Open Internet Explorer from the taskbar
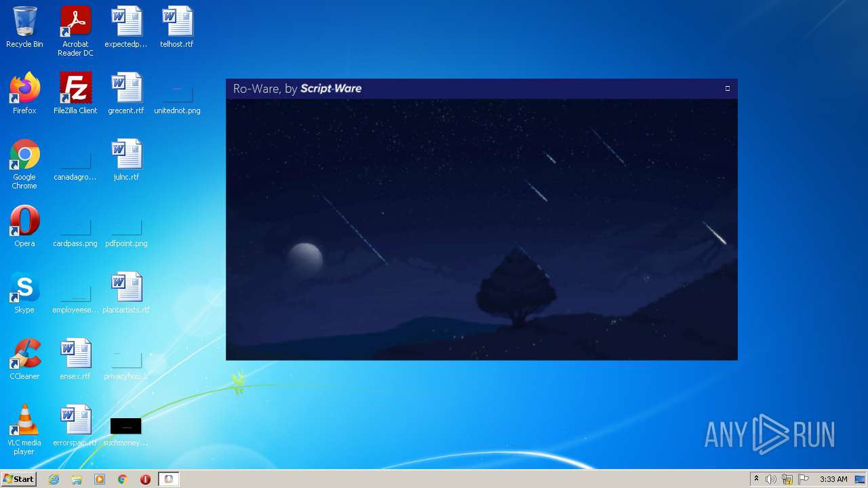Viewport: 868px width, 488px height. [x=54, y=479]
